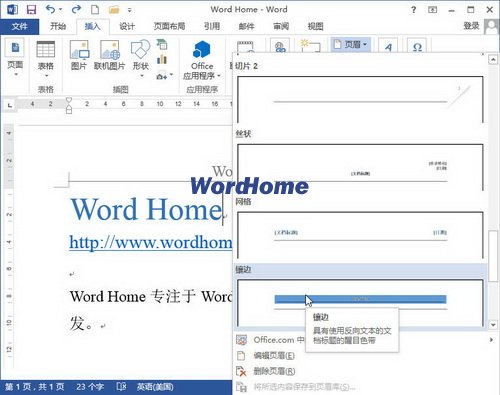The height and width of the screenshot is (395, 500).
Task: Insert SmartArt graphic icon
Action: pyautogui.click(x=162, y=44)
